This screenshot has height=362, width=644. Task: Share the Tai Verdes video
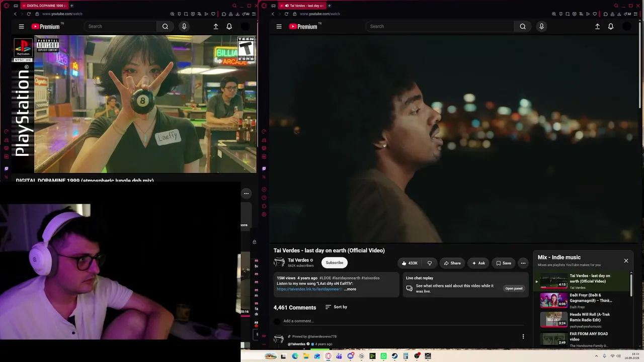click(452, 263)
